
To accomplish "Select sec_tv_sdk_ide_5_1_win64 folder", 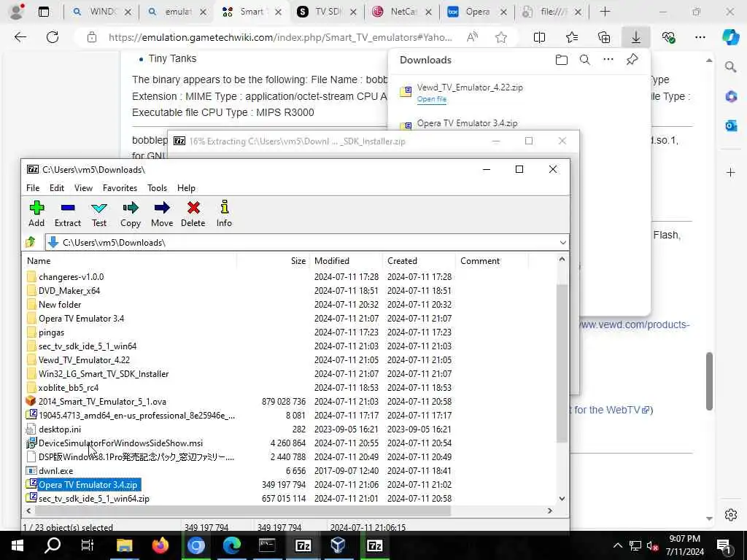I will pyautogui.click(x=88, y=346).
